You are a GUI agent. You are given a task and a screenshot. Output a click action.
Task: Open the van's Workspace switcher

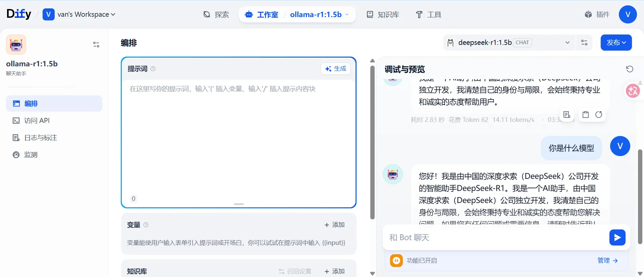point(79,14)
